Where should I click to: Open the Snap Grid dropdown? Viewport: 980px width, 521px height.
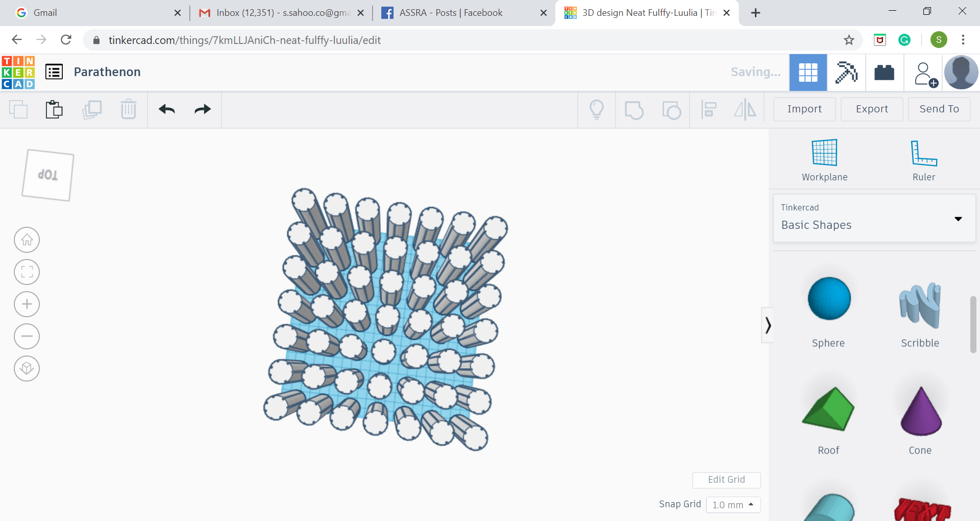(733, 505)
